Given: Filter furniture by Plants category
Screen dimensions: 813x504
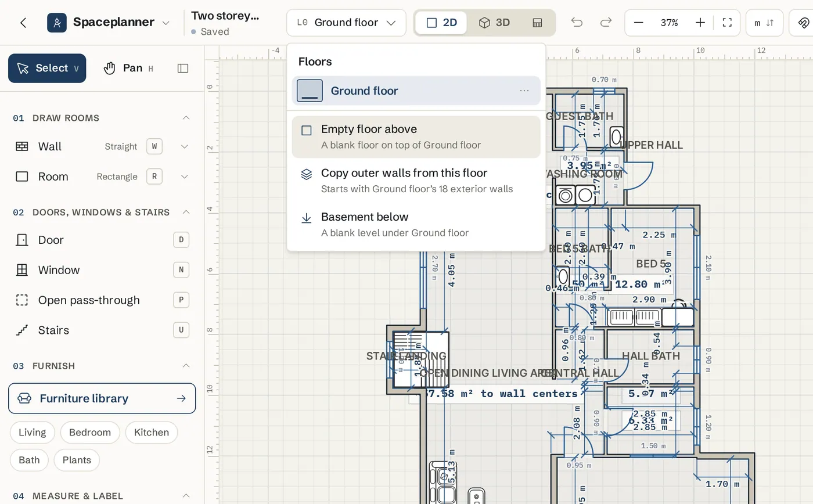Looking at the screenshot, I should [77, 460].
